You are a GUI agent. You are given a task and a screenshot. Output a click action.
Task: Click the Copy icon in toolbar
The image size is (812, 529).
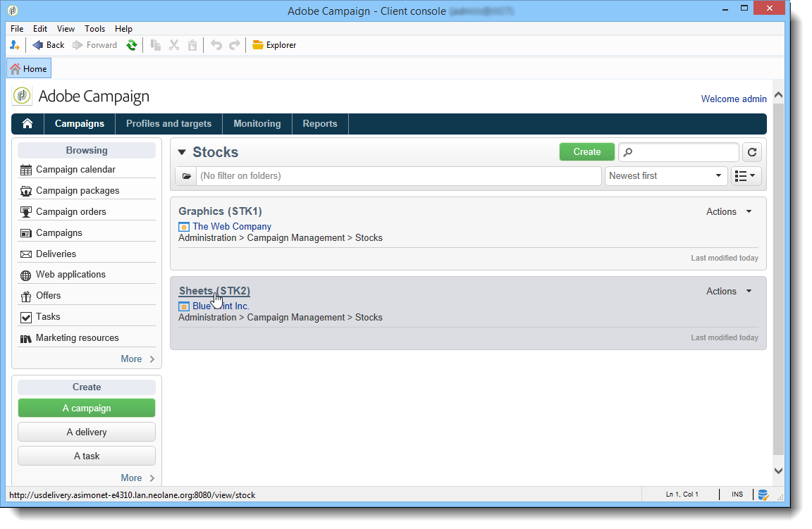coord(155,45)
